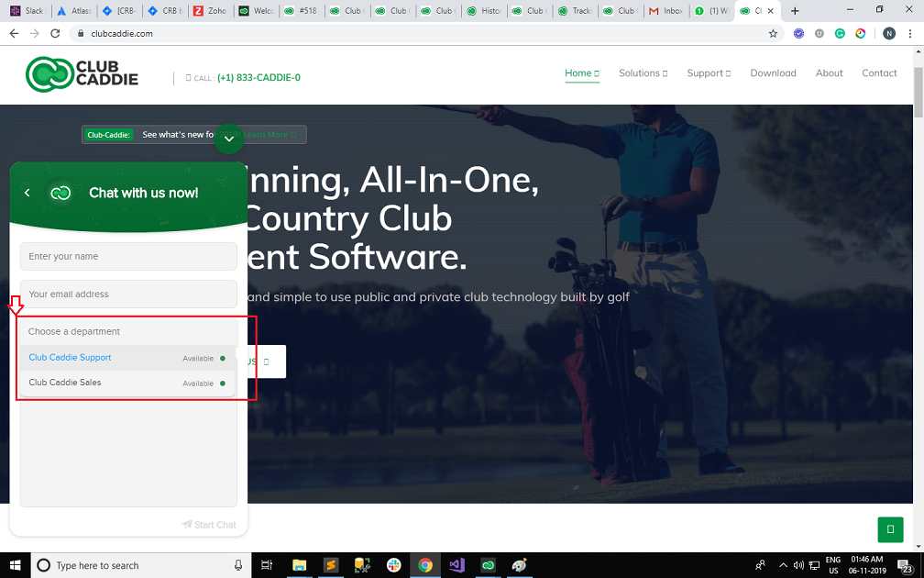Click the ENG US language indicator

833,565
